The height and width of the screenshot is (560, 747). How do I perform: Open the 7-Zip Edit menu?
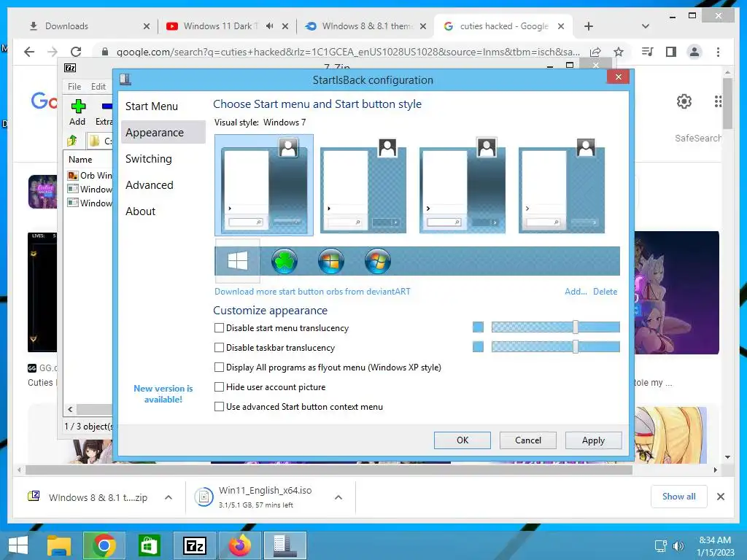98,87
